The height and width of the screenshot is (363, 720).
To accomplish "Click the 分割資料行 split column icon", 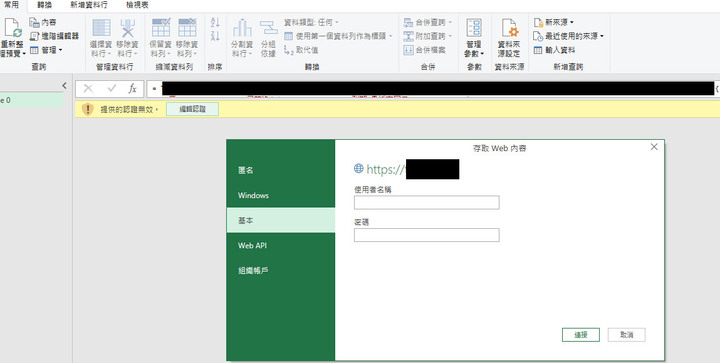I will [x=242, y=28].
